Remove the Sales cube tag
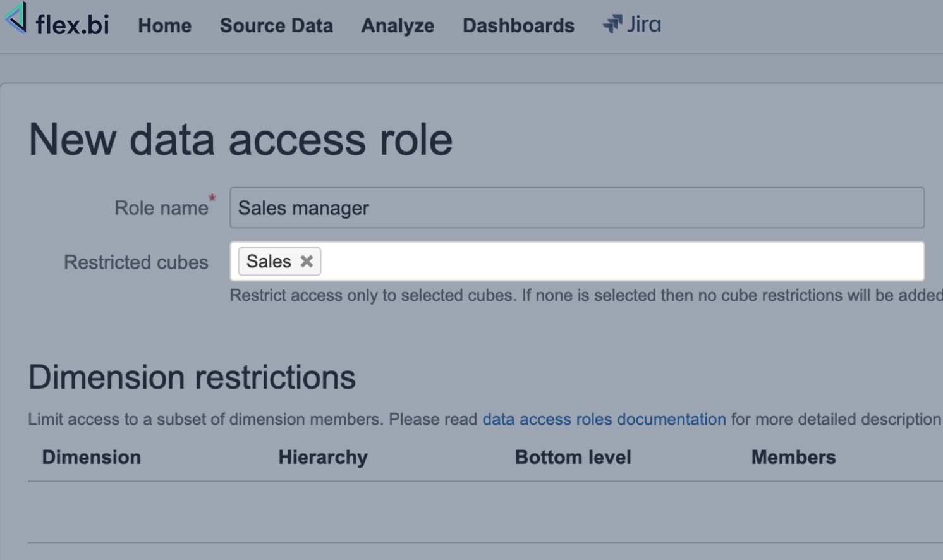Image resolution: width=943 pixels, height=560 pixels. point(307,261)
